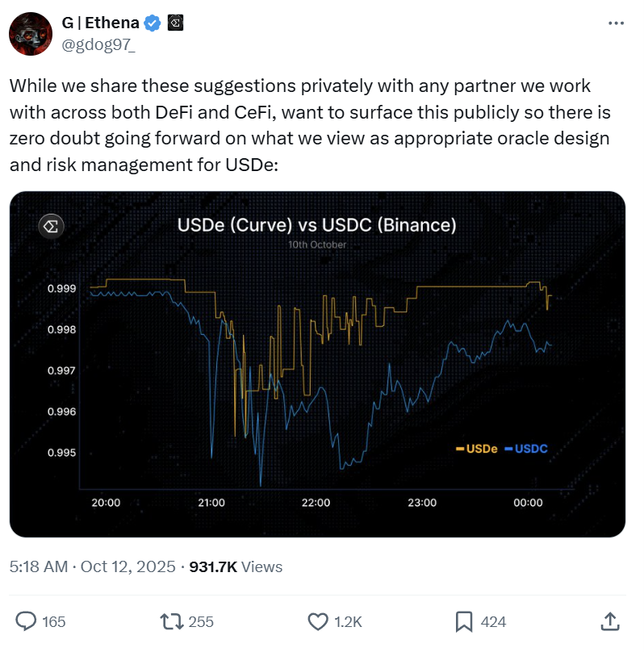The width and height of the screenshot is (644, 652).
Task: Click the share upload icon
Action: coord(611,621)
